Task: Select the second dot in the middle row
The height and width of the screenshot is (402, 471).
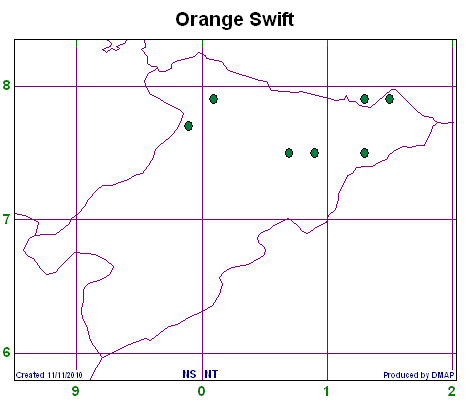Action: (x=314, y=153)
